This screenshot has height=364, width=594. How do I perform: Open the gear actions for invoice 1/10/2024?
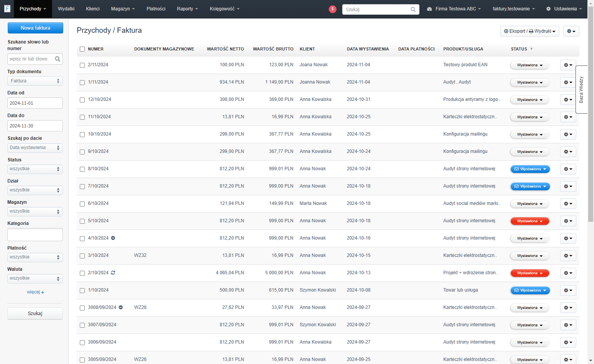pos(568,290)
